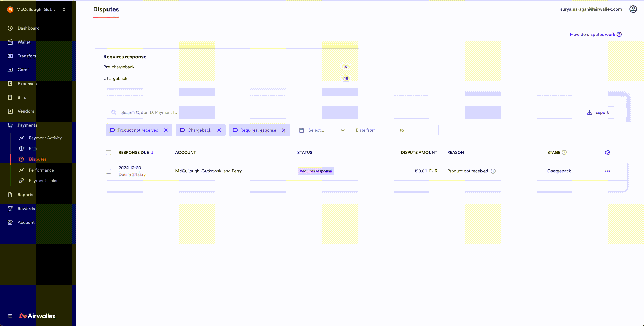Open the row actions ellipsis menu
This screenshot has width=644, height=326.
tap(608, 171)
